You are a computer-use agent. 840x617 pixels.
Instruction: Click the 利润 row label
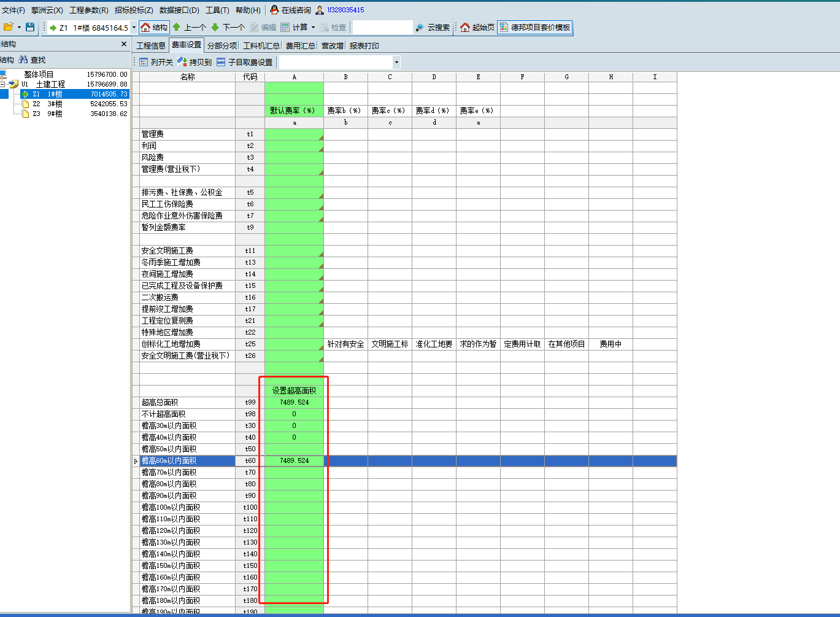[149, 146]
